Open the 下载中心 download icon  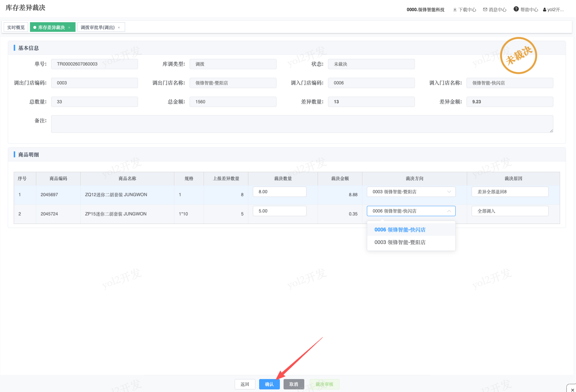click(455, 10)
